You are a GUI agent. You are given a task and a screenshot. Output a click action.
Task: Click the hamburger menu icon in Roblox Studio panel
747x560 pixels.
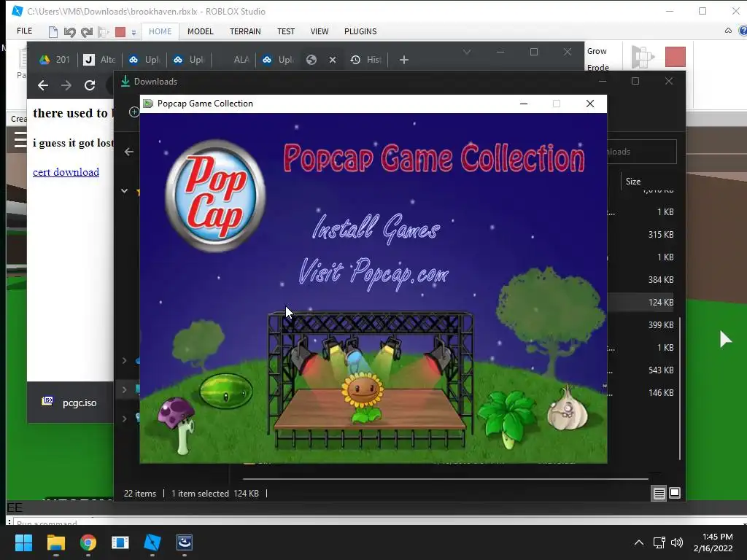20,140
